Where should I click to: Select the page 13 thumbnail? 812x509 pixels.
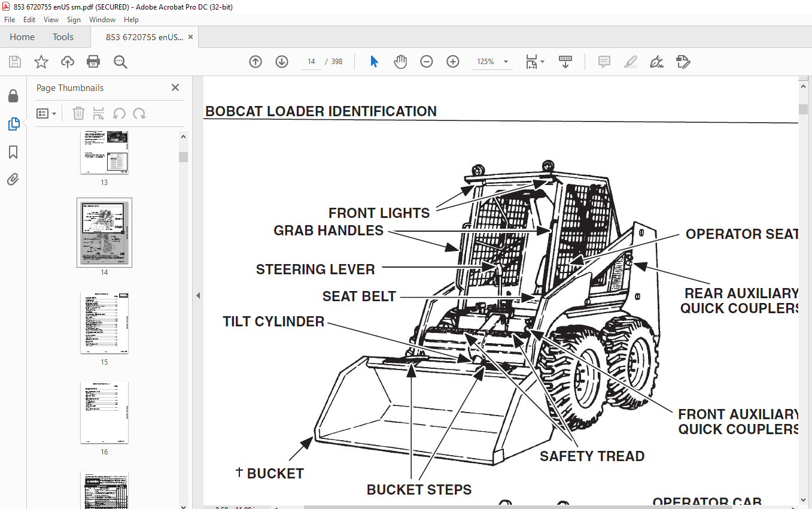tap(104, 152)
